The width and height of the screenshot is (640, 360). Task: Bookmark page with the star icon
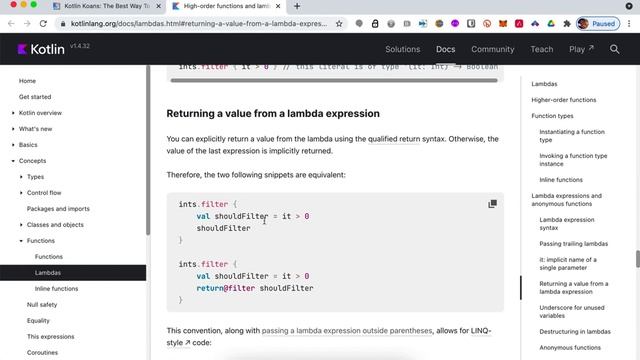(x=339, y=24)
